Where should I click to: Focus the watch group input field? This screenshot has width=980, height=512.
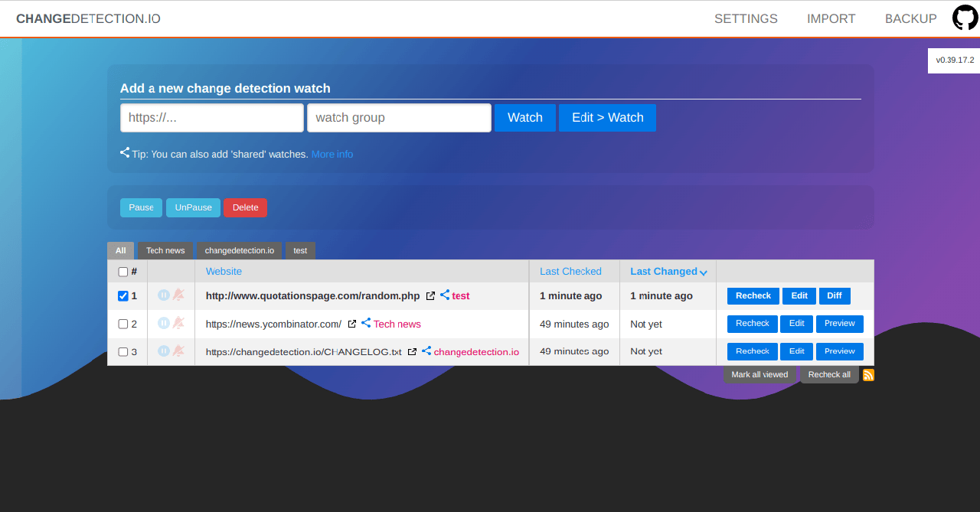pyautogui.click(x=399, y=118)
